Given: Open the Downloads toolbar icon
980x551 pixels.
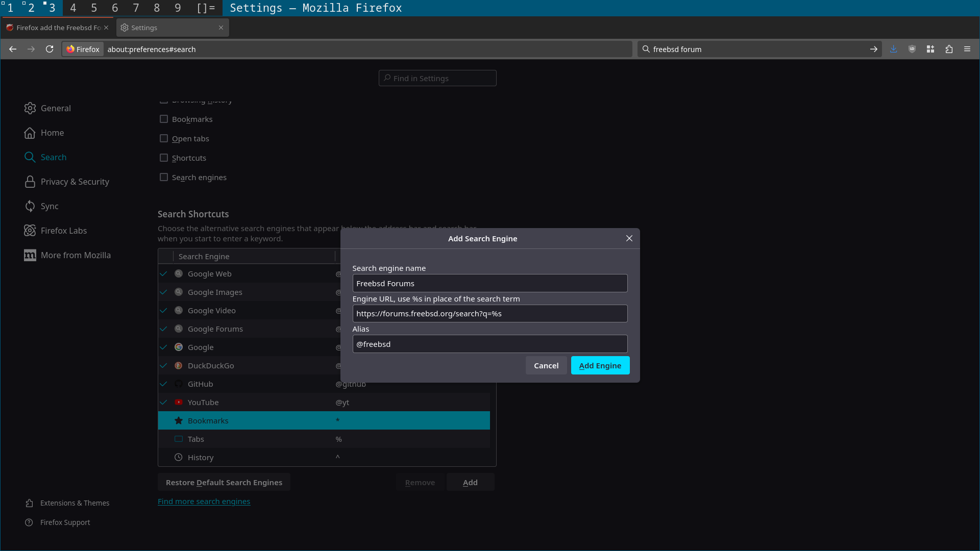Looking at the screenshot, I should pos(893,49).
